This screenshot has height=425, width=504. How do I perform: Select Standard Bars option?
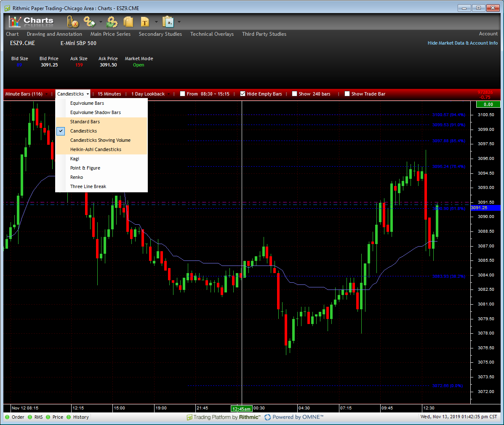click(101, 122)
